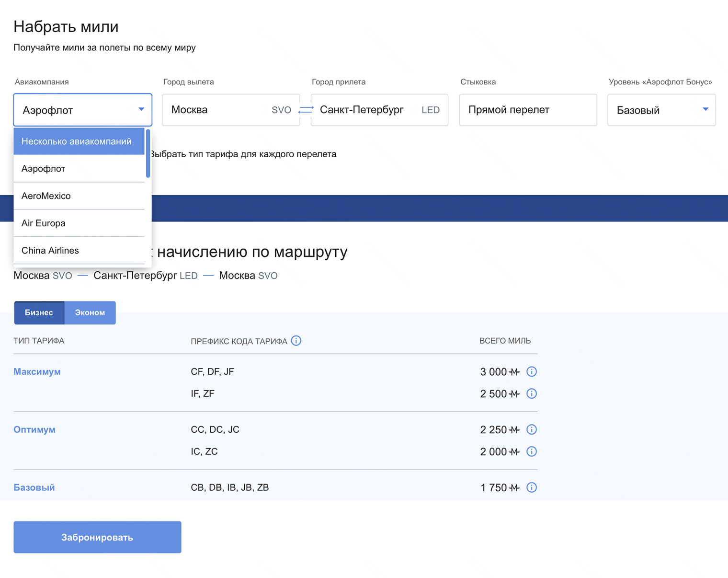Choose AeroMexico from the airline list
The height and width of the screenshot is (578, 728).
coord(79,196)
